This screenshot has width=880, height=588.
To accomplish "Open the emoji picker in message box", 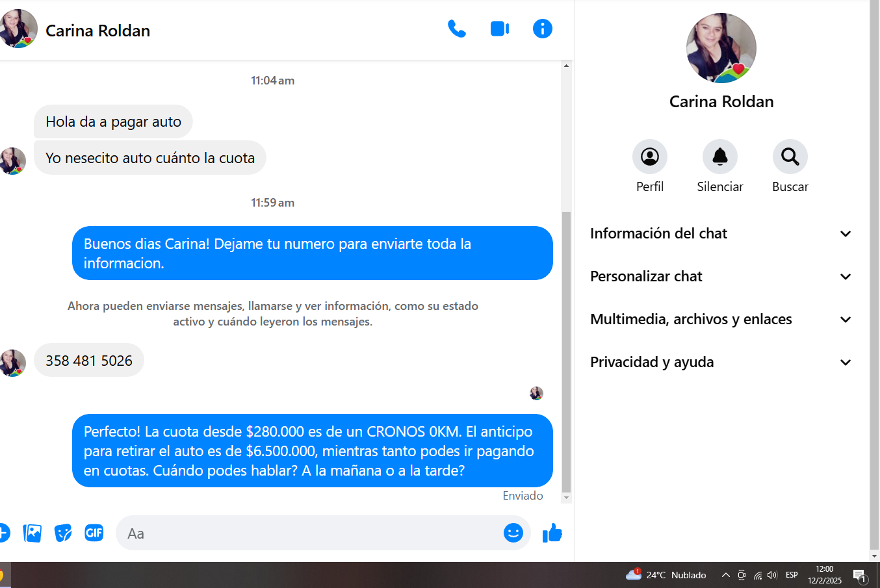I will tap(513, 533).
